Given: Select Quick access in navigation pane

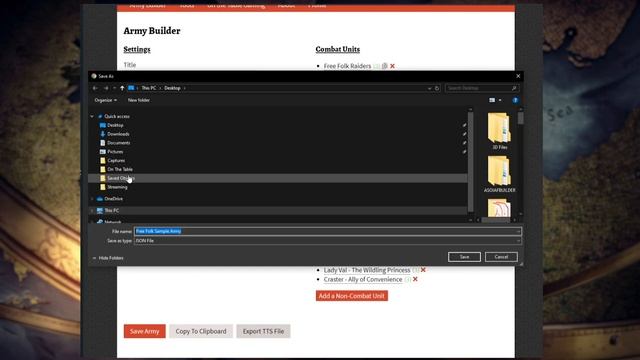Looking at the screenshot, I should [x=117, y=116].
